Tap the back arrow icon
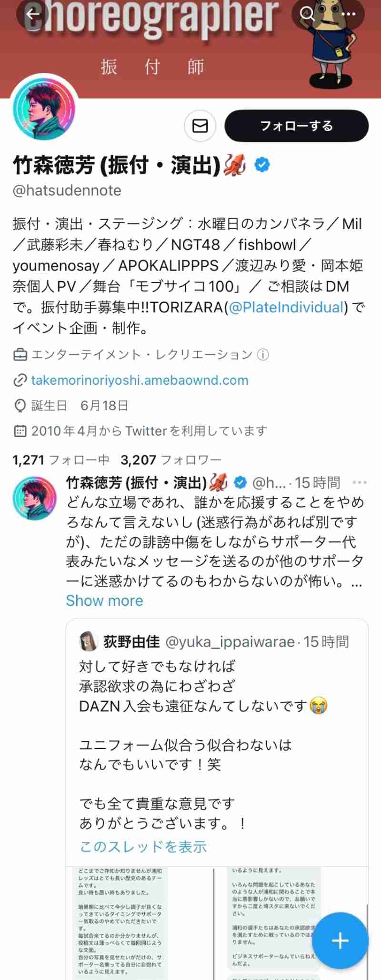The width and height of the screenshot is (381, 980). (x=32, y=14)
